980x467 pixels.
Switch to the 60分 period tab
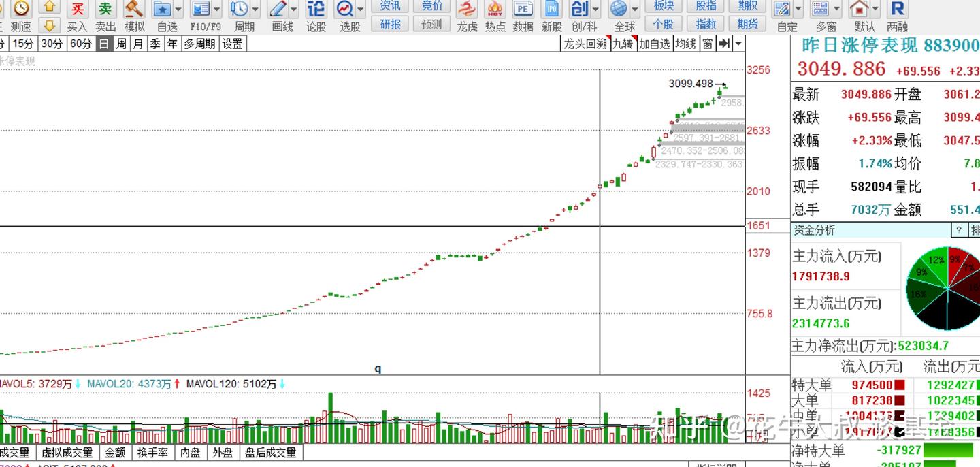point(80,44)
